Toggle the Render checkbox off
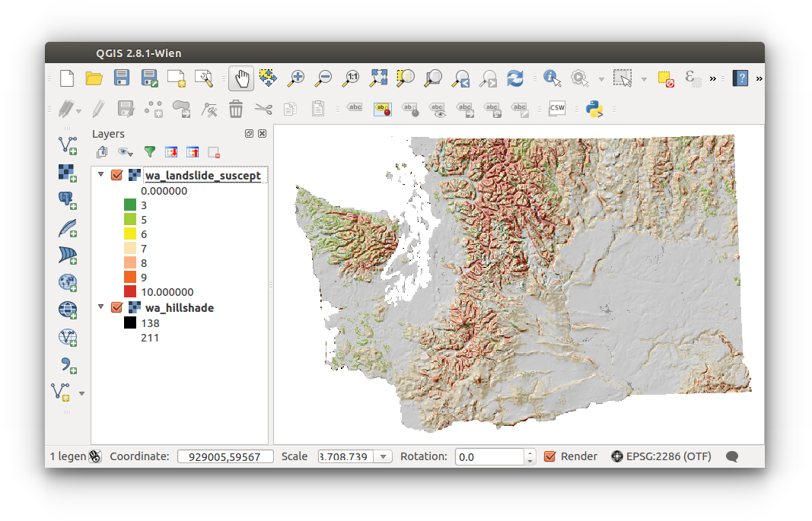 click(549, 456)
